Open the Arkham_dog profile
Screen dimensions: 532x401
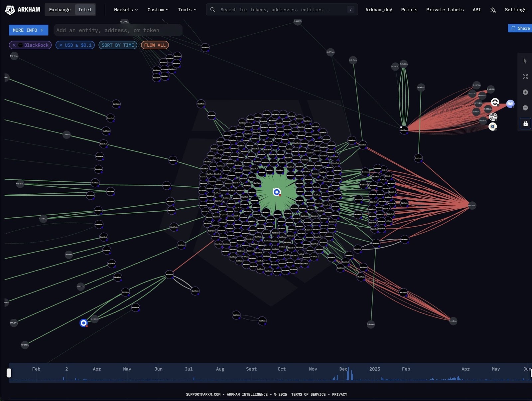coord(379,10)
